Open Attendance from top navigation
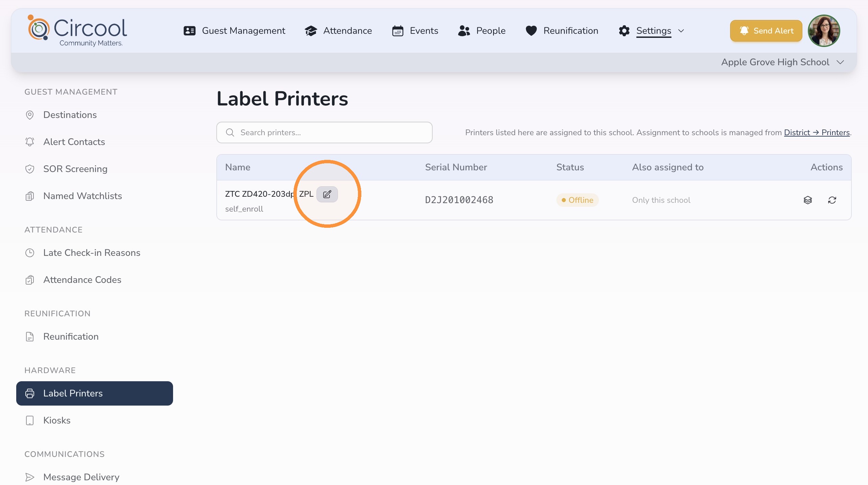The width and height of the screenshot is (868, 485). 338,31
